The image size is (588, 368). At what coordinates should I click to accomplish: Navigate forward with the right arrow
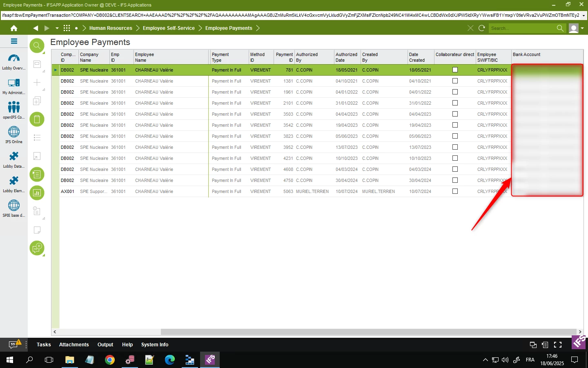(47, 28)
